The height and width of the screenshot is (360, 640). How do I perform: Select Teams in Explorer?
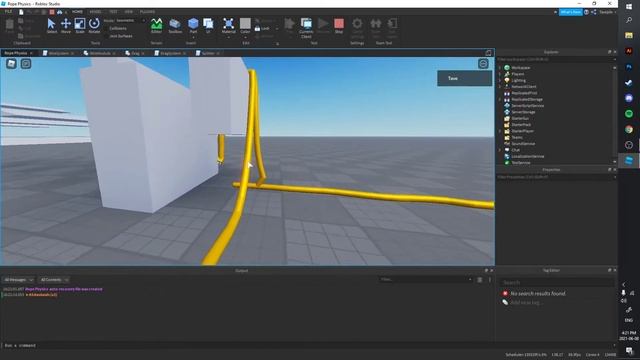[517, 138]
